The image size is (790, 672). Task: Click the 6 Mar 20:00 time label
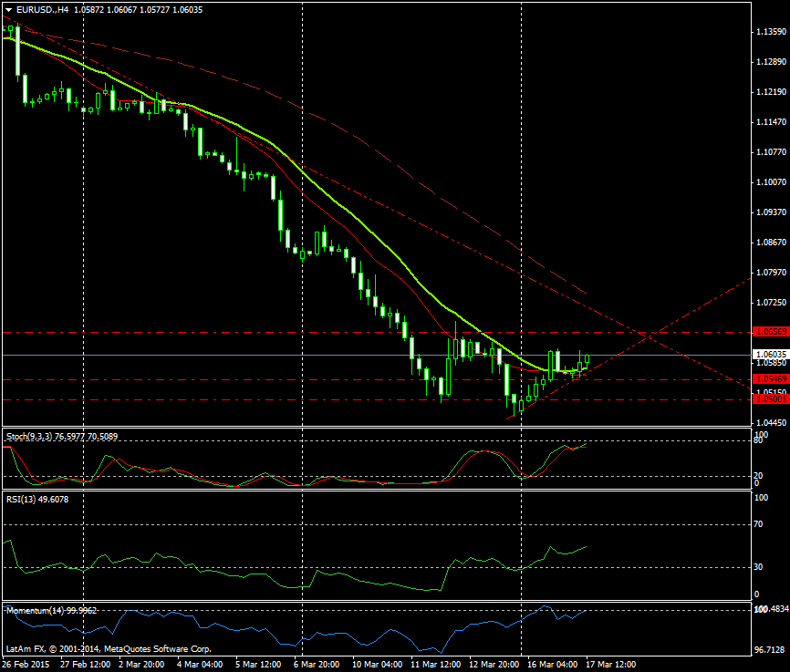coord(317,665)
